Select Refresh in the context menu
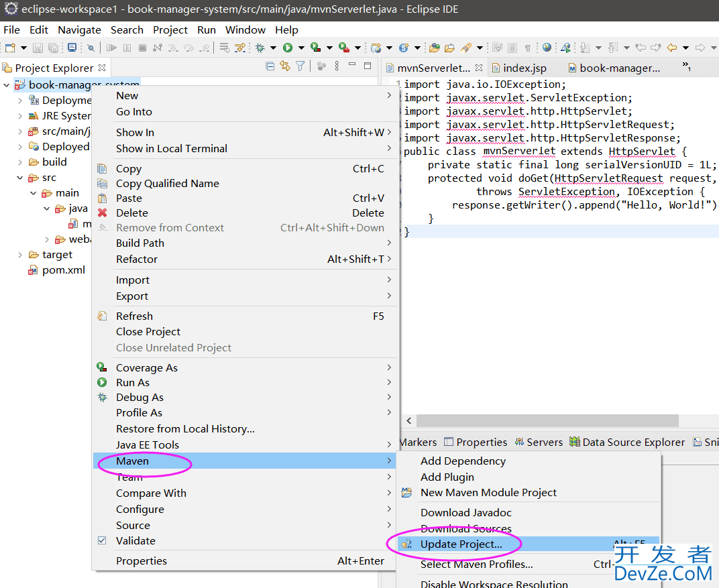The width and height of the screenshot is (719, 588). tap(244, 316)
